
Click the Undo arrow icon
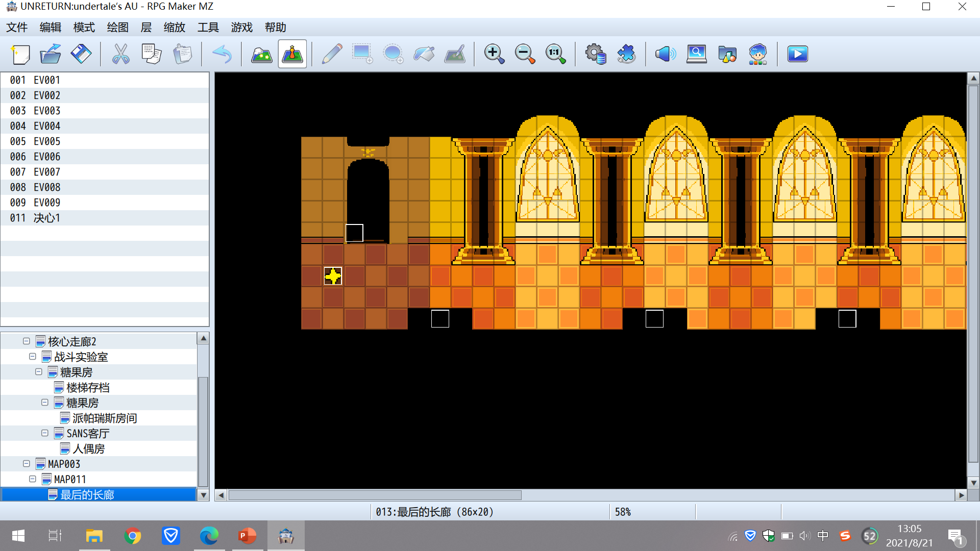222,54
